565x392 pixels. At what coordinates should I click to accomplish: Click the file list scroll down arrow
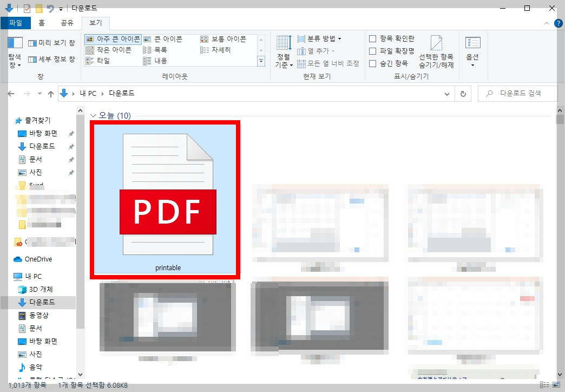click(x=560, y=375)
